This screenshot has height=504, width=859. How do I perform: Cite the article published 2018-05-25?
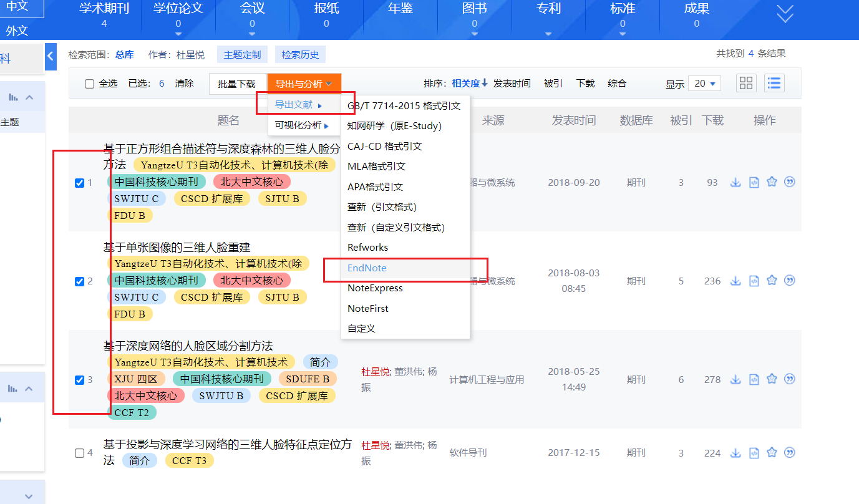(790, 379)
